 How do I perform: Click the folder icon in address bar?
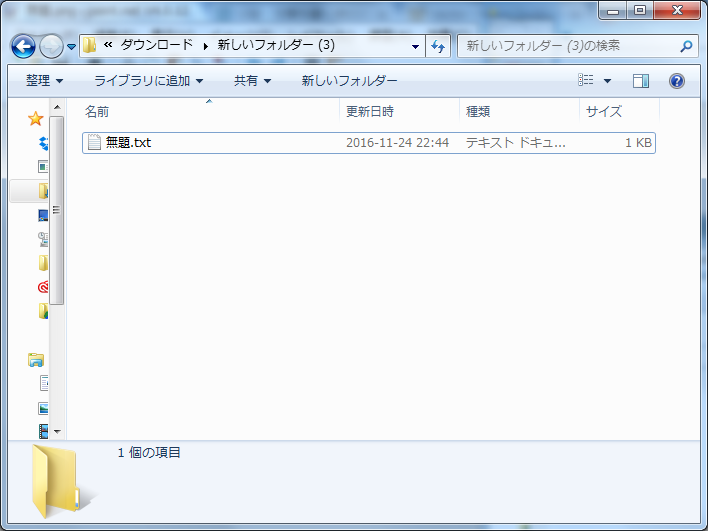coord(89,45)
